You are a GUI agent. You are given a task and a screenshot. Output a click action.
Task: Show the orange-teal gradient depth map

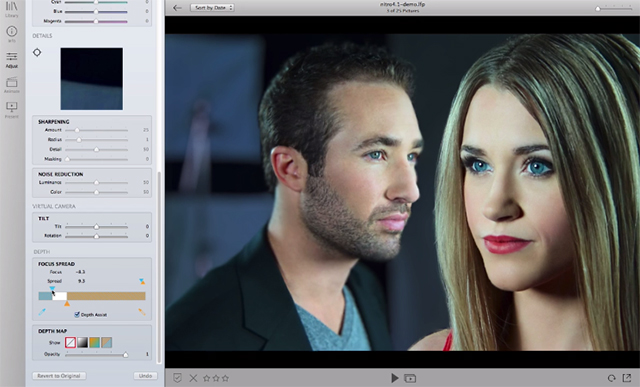tap(95, 343)
